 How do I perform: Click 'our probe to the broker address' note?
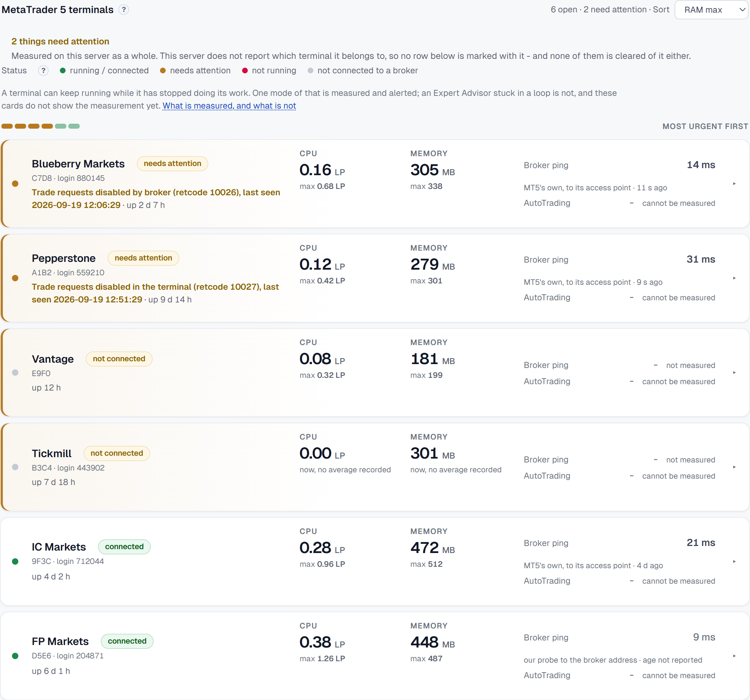coord(580,660)
